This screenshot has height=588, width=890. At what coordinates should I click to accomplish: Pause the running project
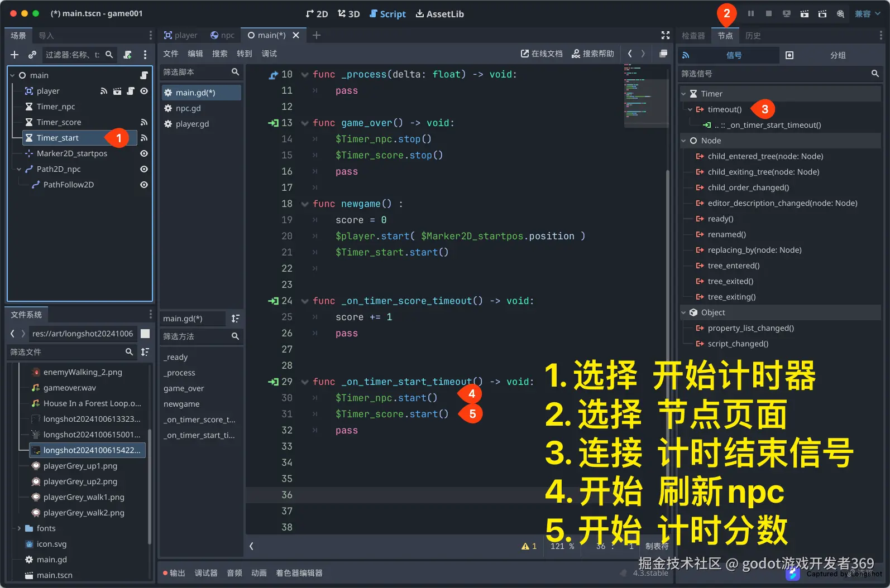click(751, 13)
